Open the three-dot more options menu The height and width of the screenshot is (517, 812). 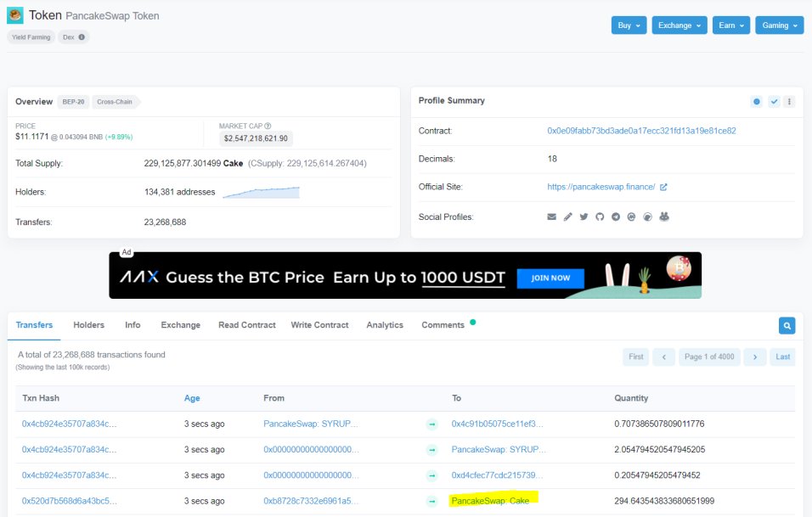pos(789,101)
